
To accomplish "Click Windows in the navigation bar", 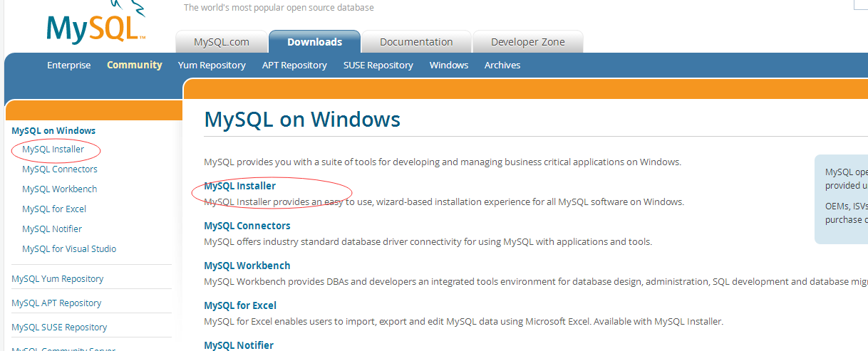I will point(449,65).
